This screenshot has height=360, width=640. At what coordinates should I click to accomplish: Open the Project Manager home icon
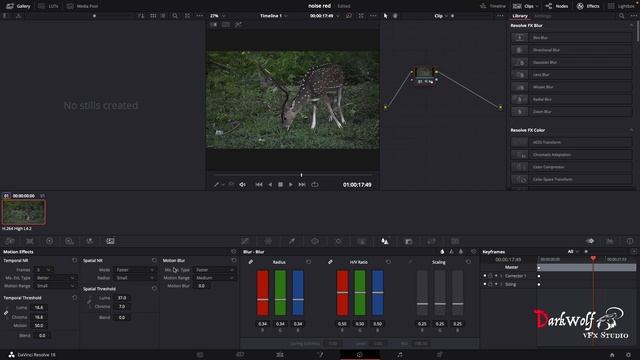click(x=612, y=355)
